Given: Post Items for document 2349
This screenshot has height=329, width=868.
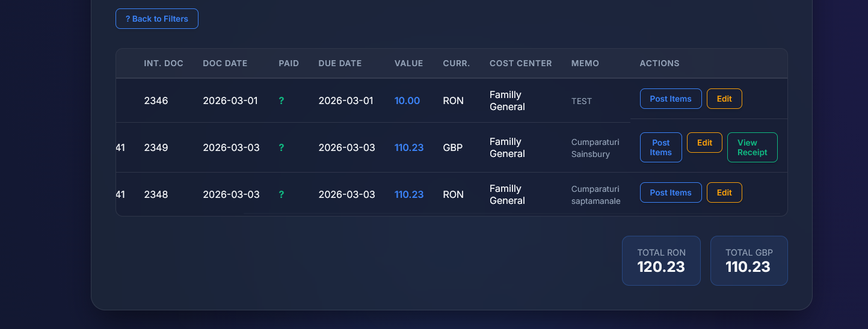Looking at the screenshot, I should click(x=660, y=147).
